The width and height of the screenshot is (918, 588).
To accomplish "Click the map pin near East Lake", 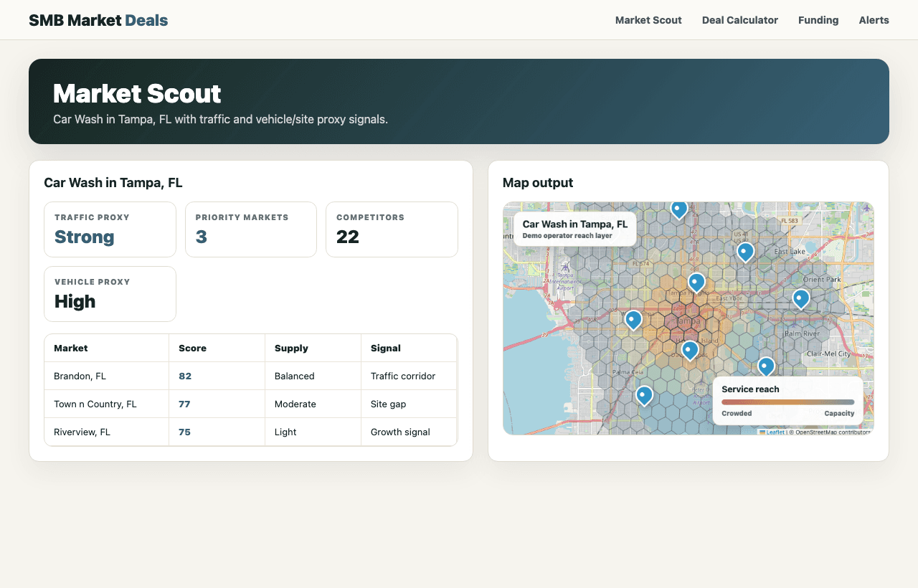I will 746,252.
